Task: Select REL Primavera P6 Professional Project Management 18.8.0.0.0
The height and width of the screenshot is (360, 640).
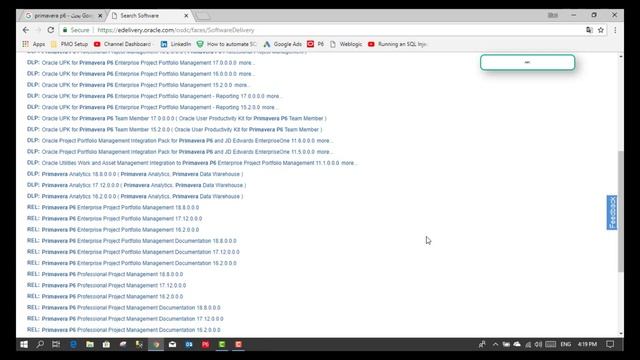Action: 105,274
